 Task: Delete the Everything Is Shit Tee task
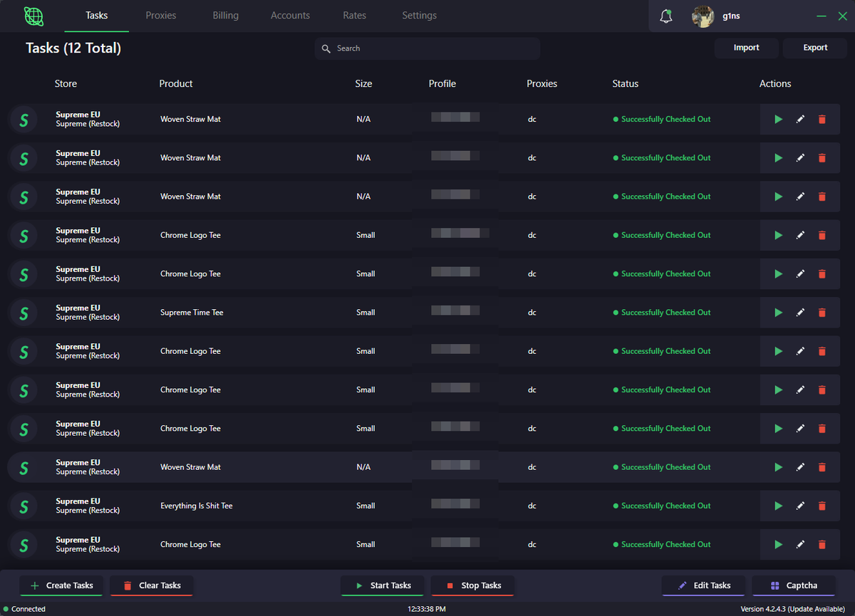click(822, 506)
